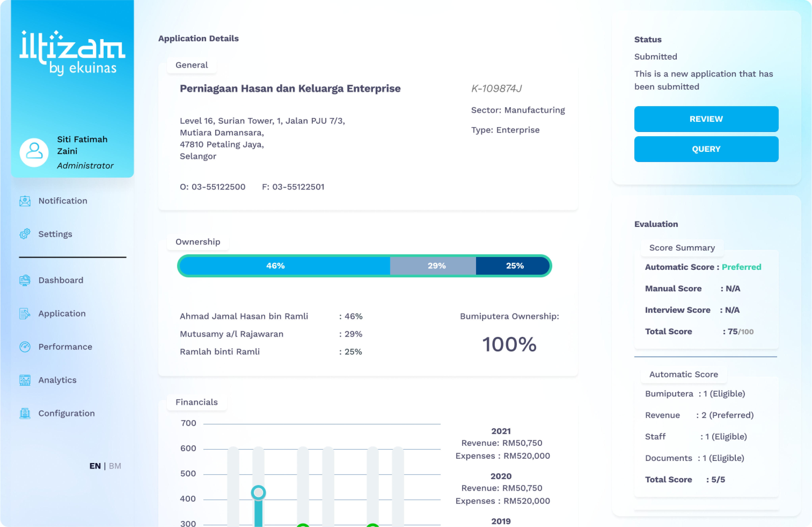Switch interface language to BM
Screen dimensions: 812x527
(x=115, y=466)
